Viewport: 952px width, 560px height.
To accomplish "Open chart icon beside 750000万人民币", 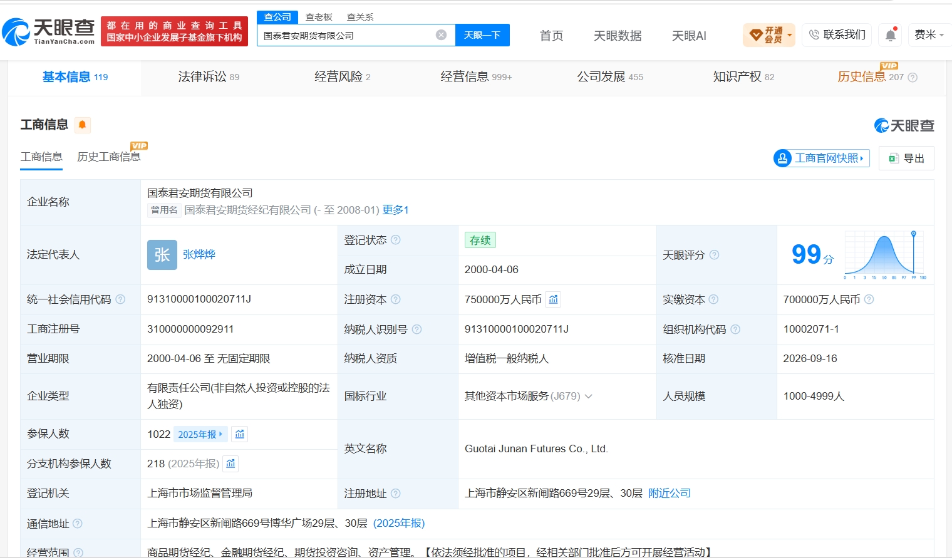I will coord(553,299).
